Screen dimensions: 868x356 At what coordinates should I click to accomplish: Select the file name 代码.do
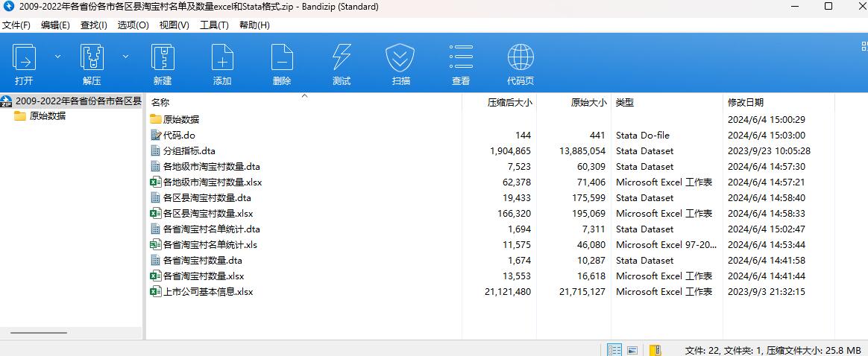point(180,135)
